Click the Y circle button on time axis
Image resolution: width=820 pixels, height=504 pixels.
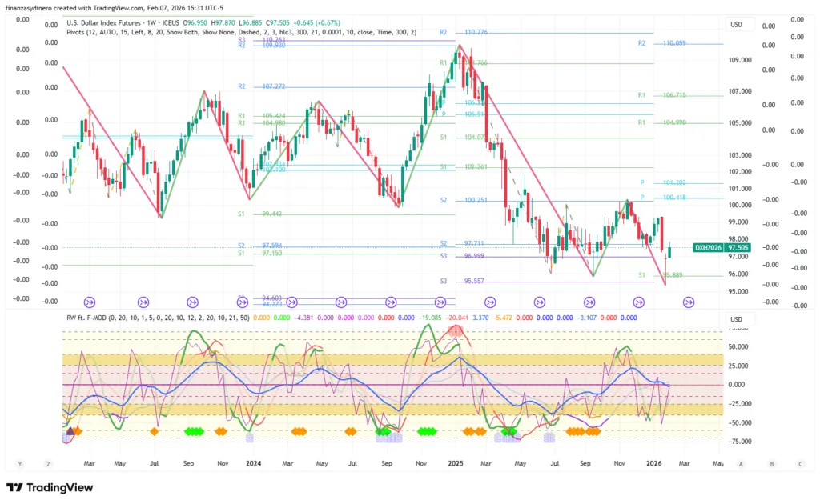pos(19,463)
